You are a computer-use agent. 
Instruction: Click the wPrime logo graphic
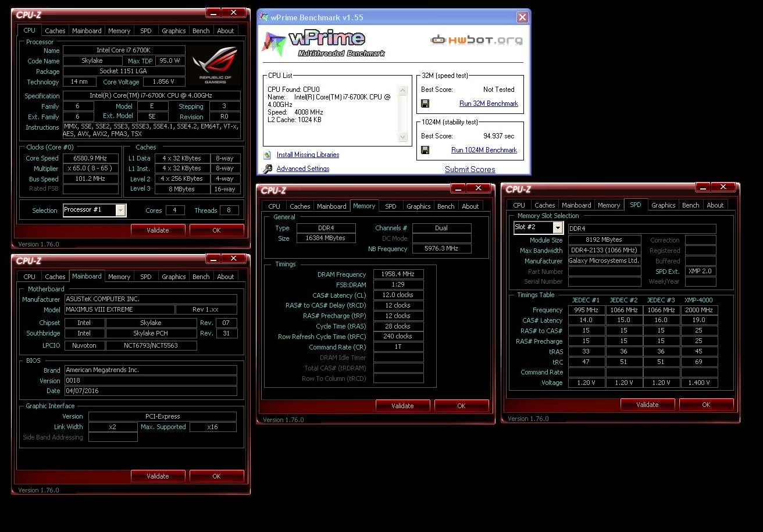[325, 42]
